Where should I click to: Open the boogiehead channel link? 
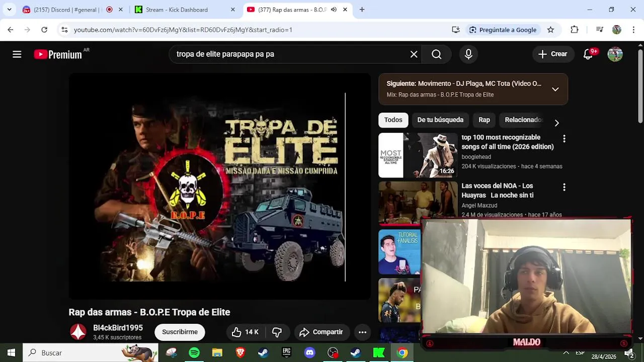[476, 157]
